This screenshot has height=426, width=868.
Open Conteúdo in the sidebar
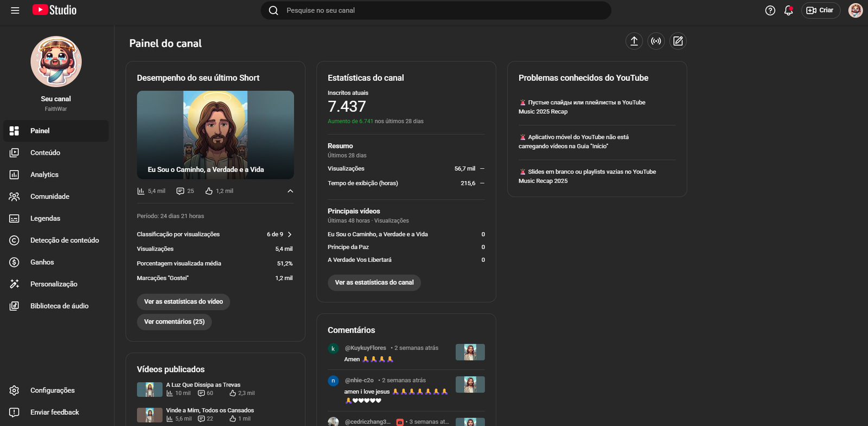tap(45, 153)
